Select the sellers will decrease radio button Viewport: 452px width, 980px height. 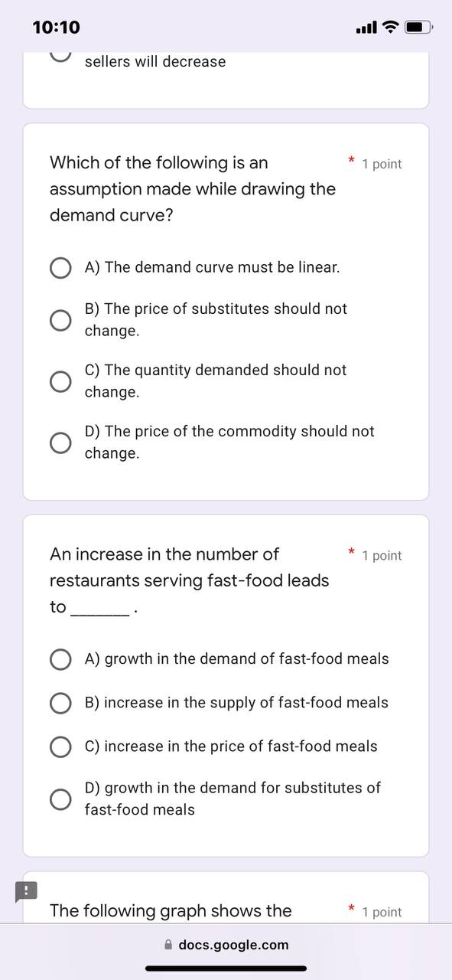pos(60,52)
